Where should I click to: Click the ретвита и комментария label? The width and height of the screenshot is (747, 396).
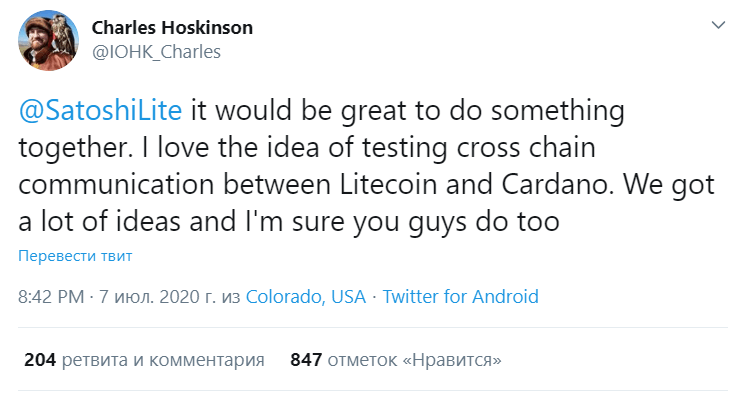163,360
